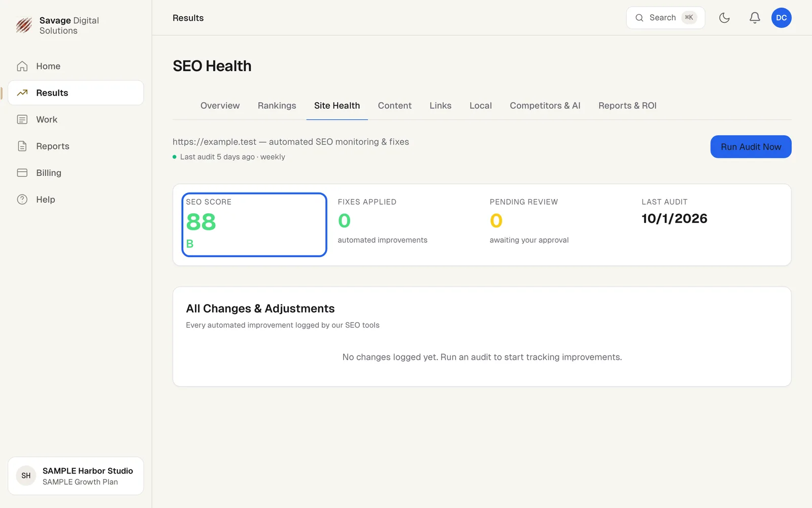Select the Site Health tab
The width and height of the screenshot is (812, 508).
337,106
